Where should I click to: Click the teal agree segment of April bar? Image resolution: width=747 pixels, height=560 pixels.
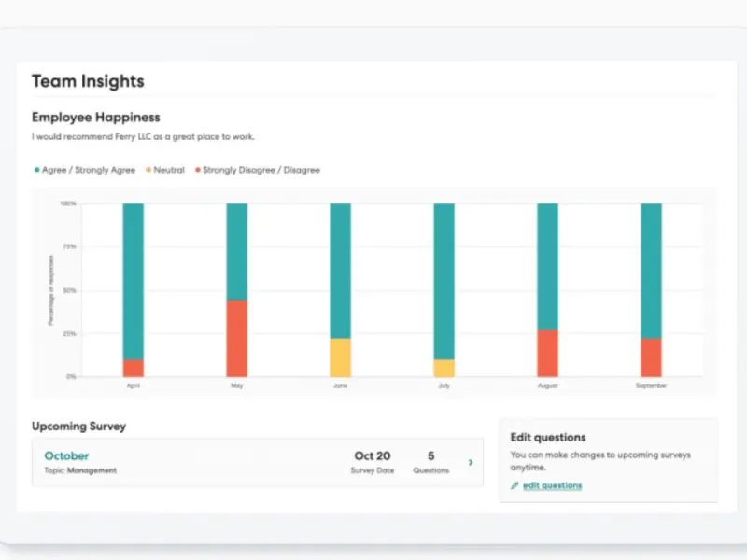coord(134,280)
